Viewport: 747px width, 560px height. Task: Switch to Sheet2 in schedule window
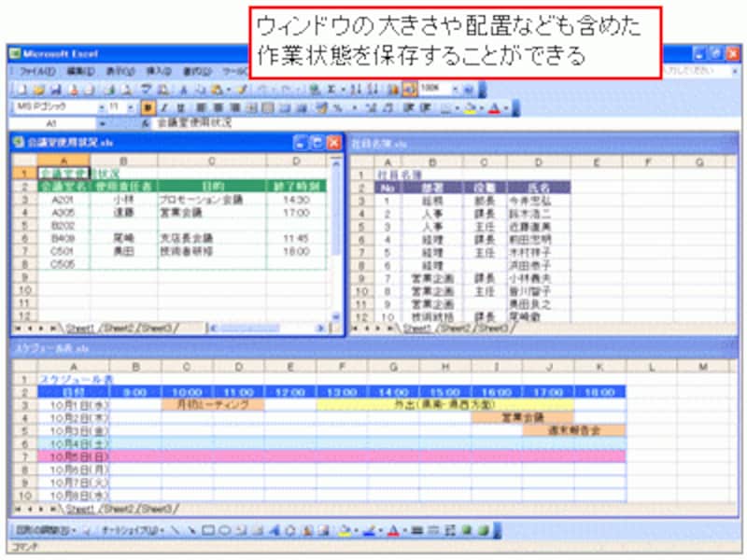pos(120,509)
